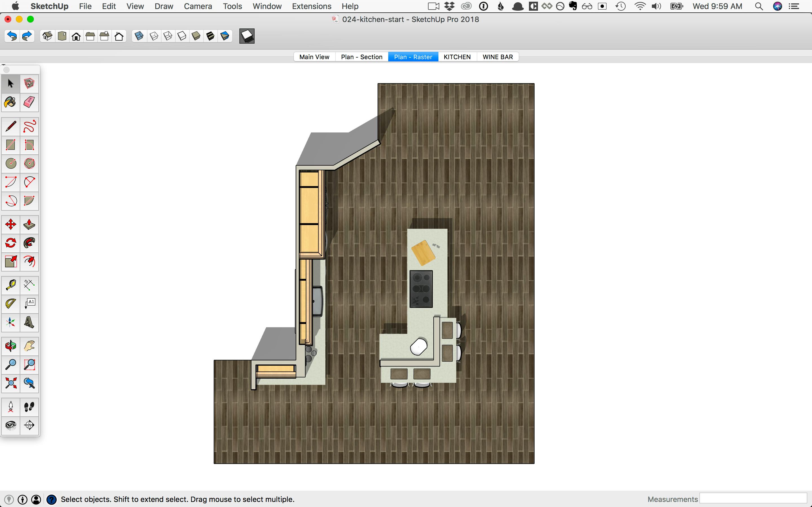Viewport: 812px width, 507px height.
Task: Select the Eraser tool
Action: (x=29, y=103)
